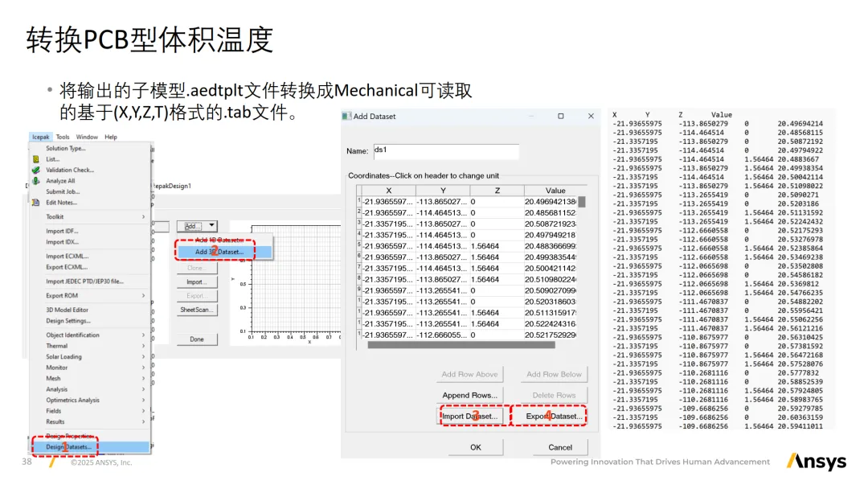Click the Analyze All icon
The height and width of the screenshot is (489, 868).
[x=36, y=180]
